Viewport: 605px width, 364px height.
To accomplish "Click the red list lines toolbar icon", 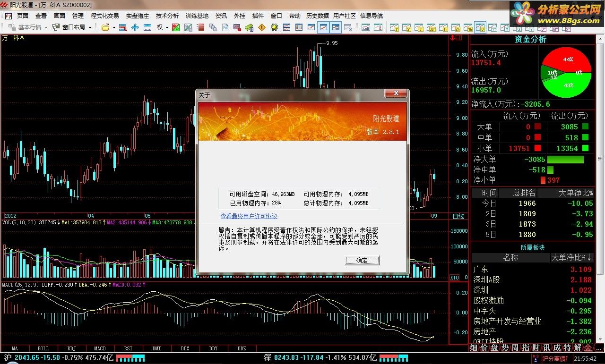I will (x=200, y=27).
